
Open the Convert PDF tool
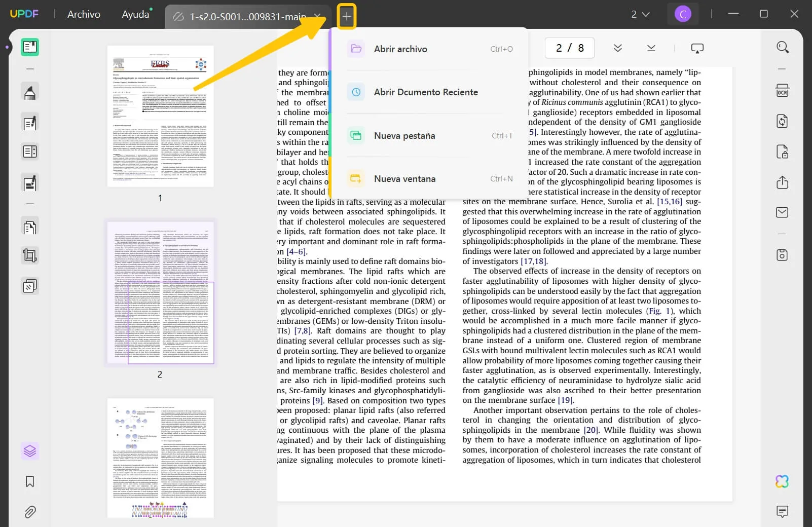click(783, 121)
